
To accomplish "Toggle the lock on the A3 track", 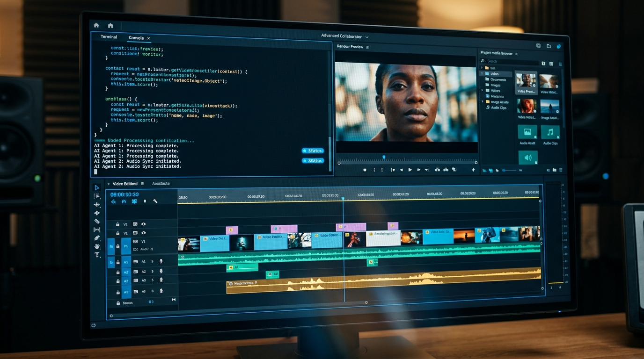I will [x=117, y=281].
